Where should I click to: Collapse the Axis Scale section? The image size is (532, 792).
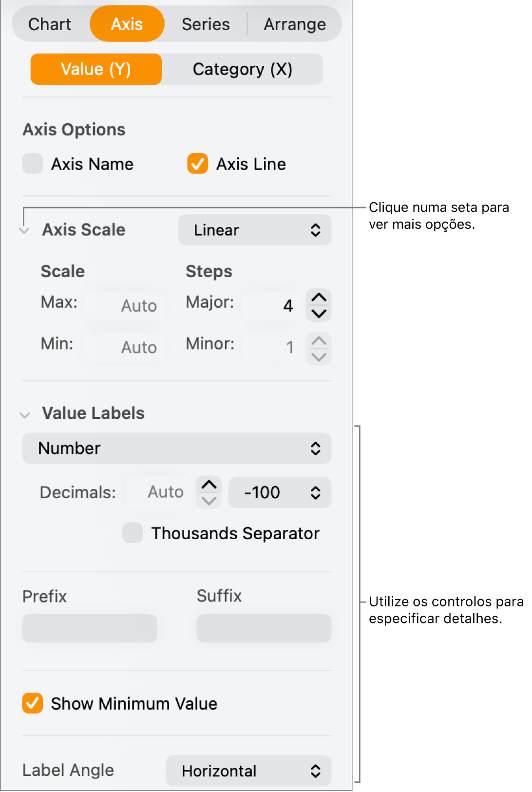tap(24, 230)
